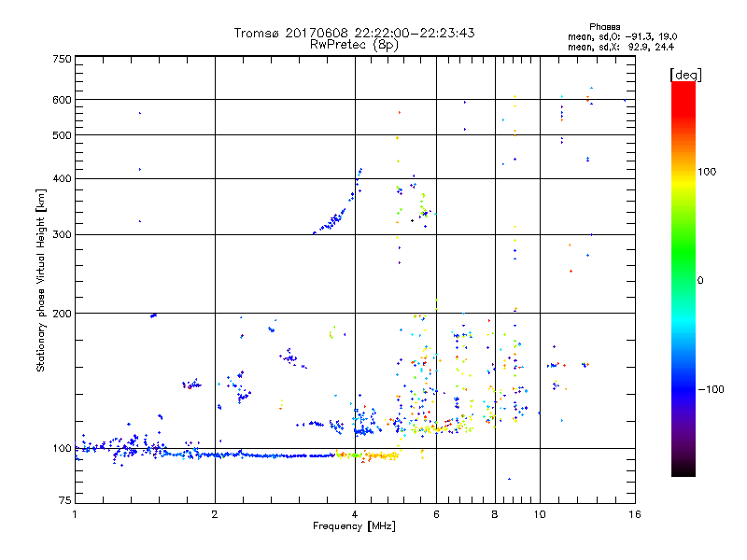This screenshot has width=747, height=560.
Task: Click the x-axis tick label "10"
Action: 540,514
